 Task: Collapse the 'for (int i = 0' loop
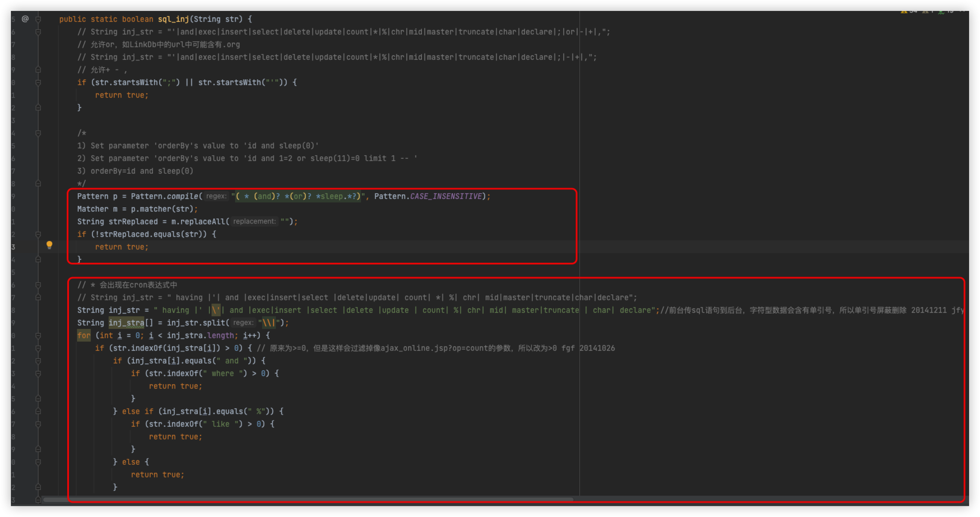click(x=38, y=336)
